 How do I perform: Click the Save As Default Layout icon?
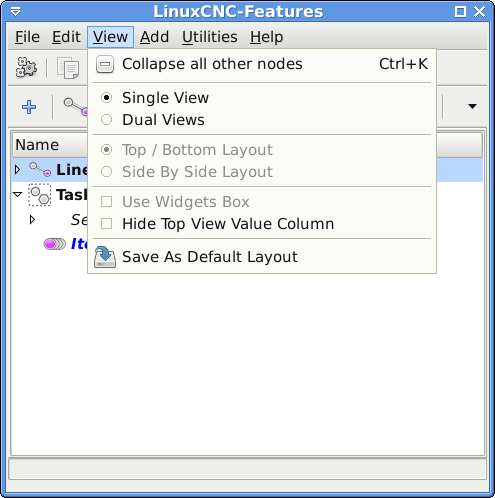tap(105, 257)
